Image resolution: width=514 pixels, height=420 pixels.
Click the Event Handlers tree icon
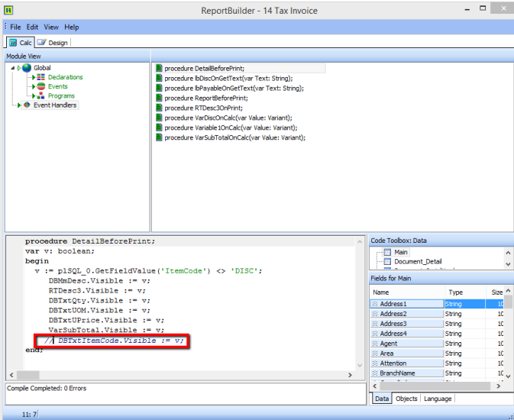[27, 105]
